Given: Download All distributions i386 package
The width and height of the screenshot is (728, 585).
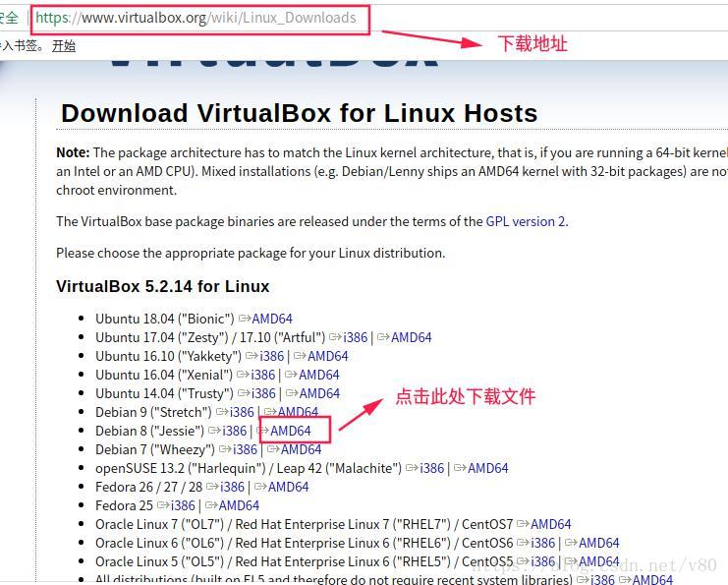Looking at the screenshot, I should coord(602,579).
